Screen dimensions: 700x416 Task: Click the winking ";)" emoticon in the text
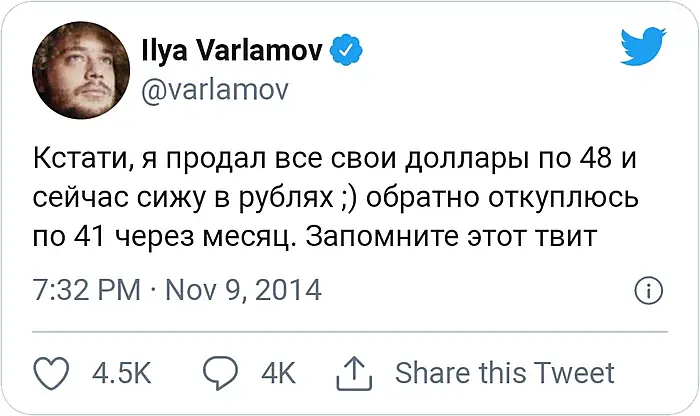[345, 200]
